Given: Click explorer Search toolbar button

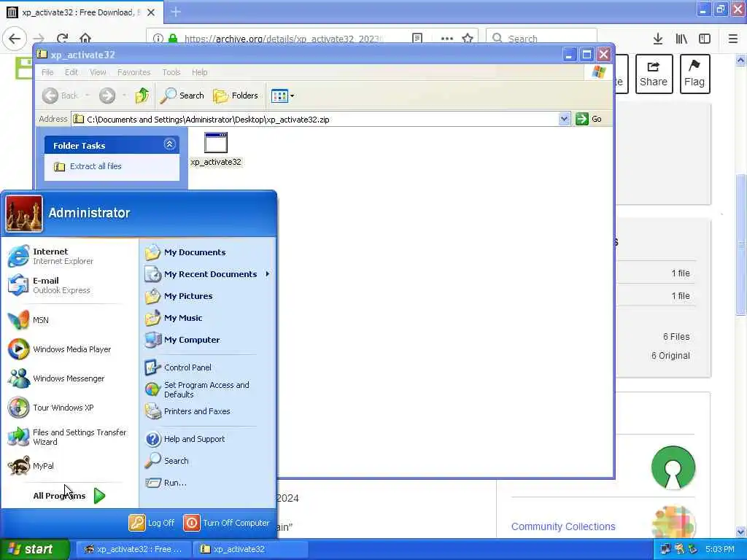Looking at the screenshot, I should [x=182, y=96].
